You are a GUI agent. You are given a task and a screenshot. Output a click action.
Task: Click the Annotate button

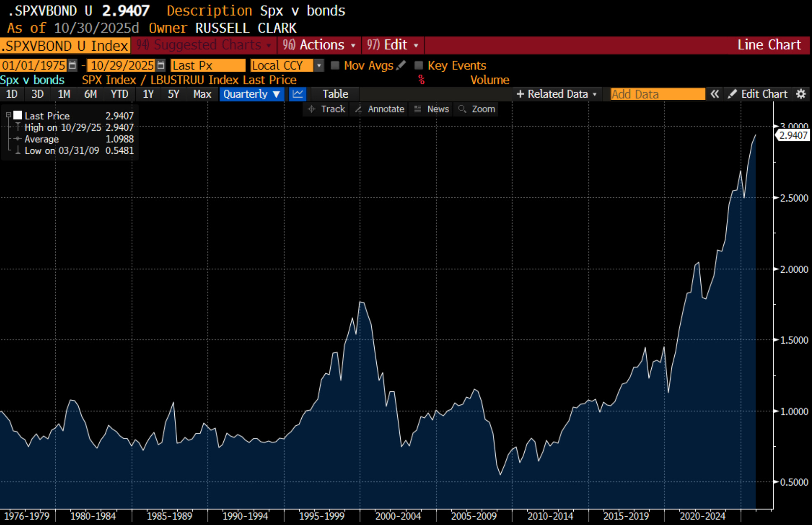click(380, 109)
